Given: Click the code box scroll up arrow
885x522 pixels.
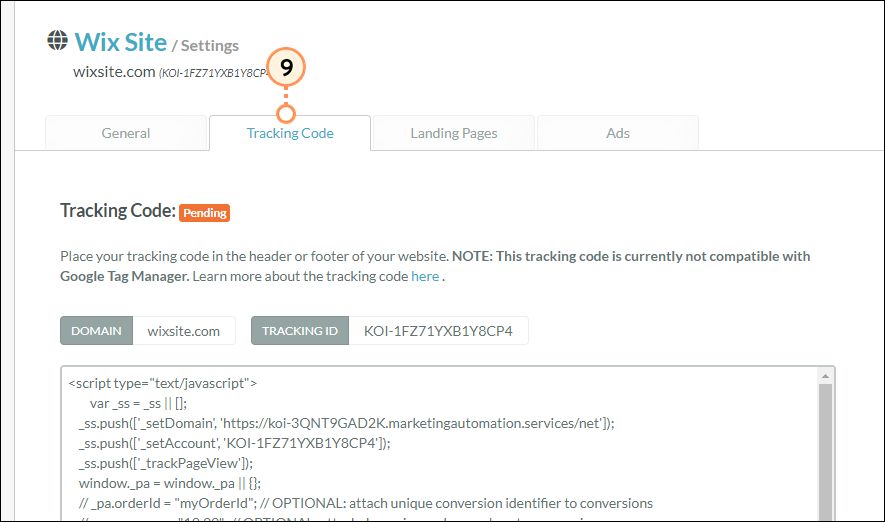Looking at the screenshot, I should (x=825, y=376).
